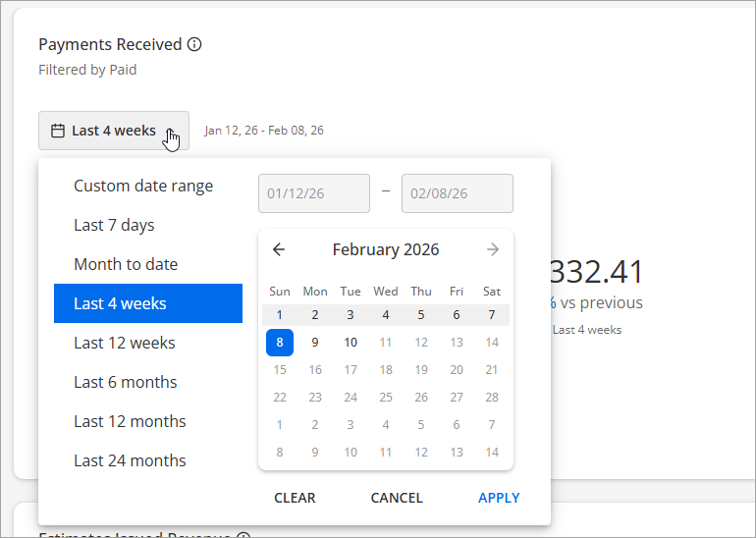
Task: Pick February 1 on the calendar
Action: [280, 315]
